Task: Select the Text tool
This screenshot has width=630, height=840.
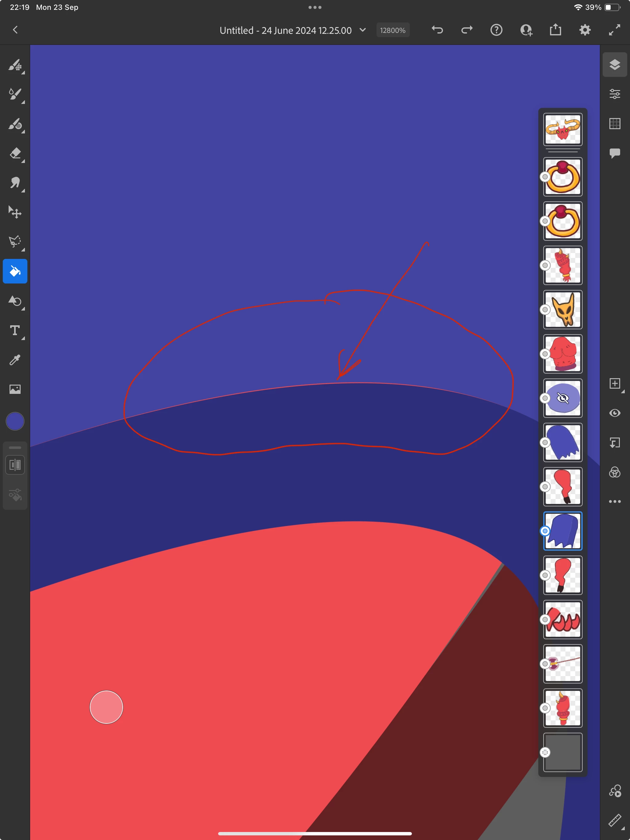Action: (x=15, y=331)
